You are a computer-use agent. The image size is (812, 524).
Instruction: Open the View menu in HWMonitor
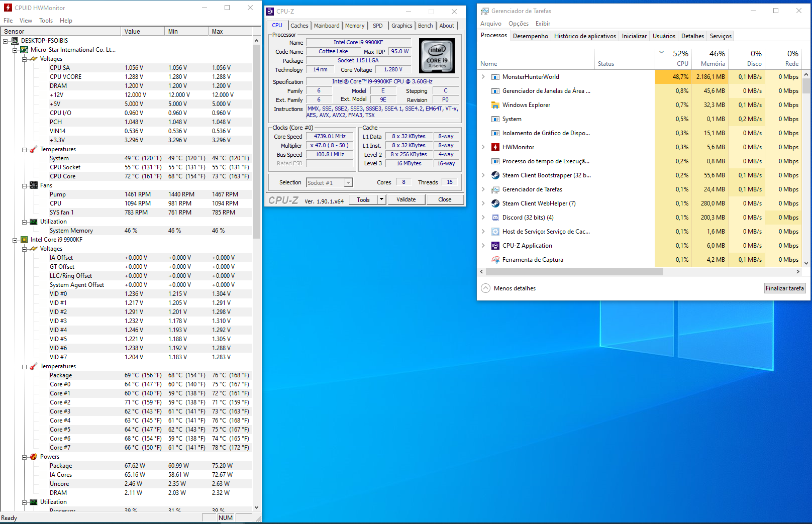pos(26,21)
